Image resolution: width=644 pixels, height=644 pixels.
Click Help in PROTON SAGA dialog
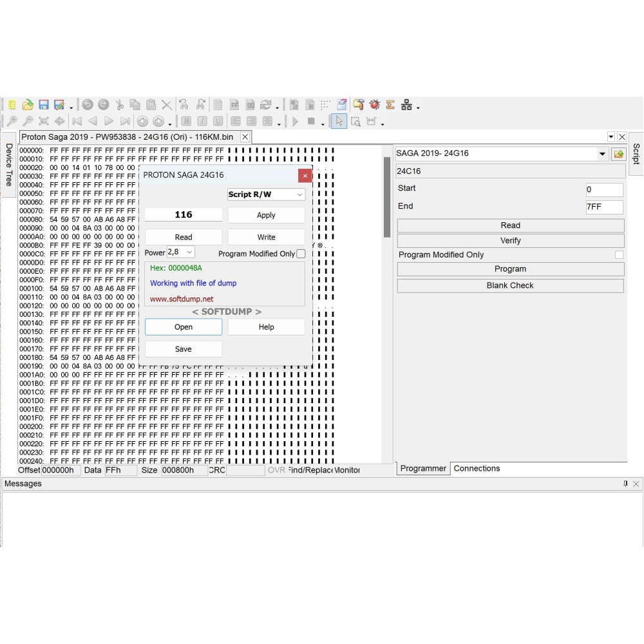click(x=266, y=327)
